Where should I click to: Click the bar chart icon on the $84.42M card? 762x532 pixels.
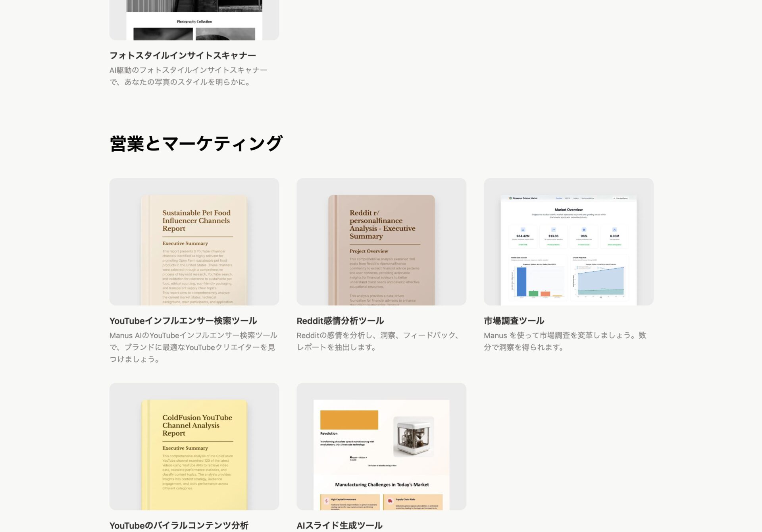coord(523,229)
